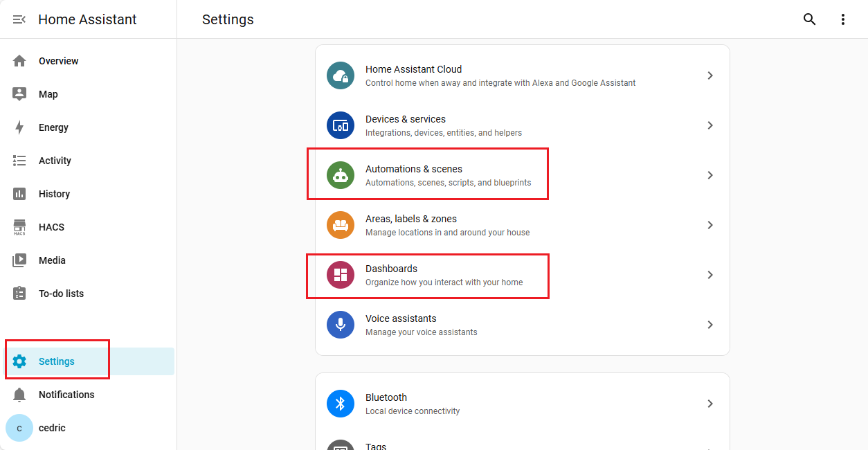
Task: Expand the Areas, labels & zones chevron
Action: click(709, 225)
